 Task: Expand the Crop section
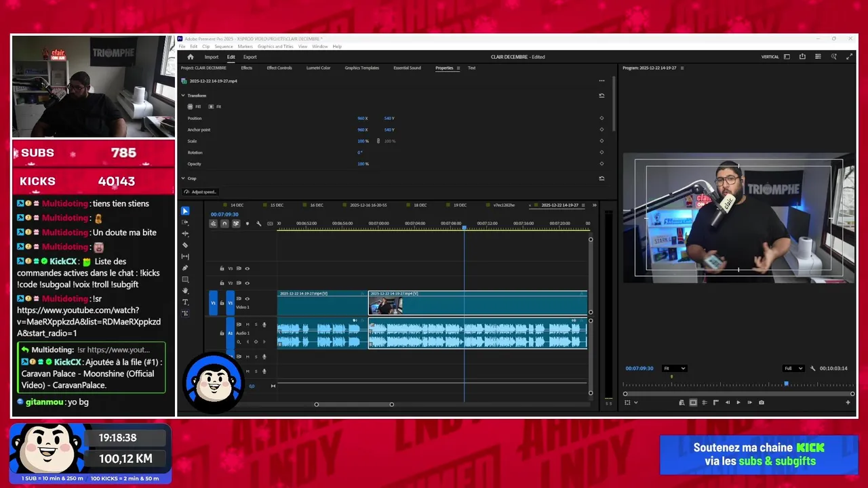pos(183,178)
